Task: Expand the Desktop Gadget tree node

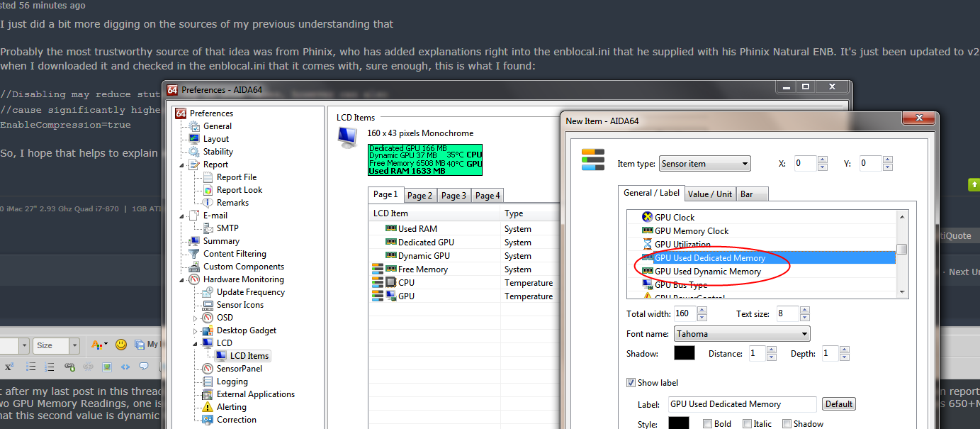Action: (196, 331)
